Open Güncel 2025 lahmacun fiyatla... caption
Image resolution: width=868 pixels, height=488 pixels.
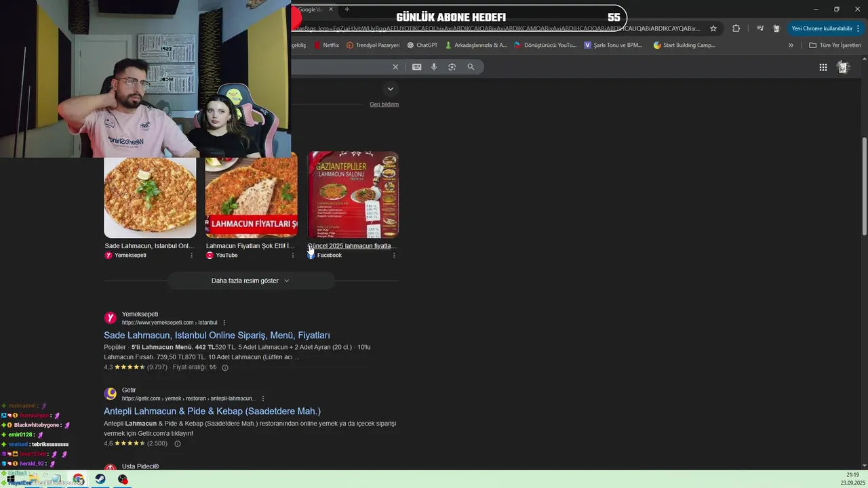pyautogui.click(x=352, y=246)
